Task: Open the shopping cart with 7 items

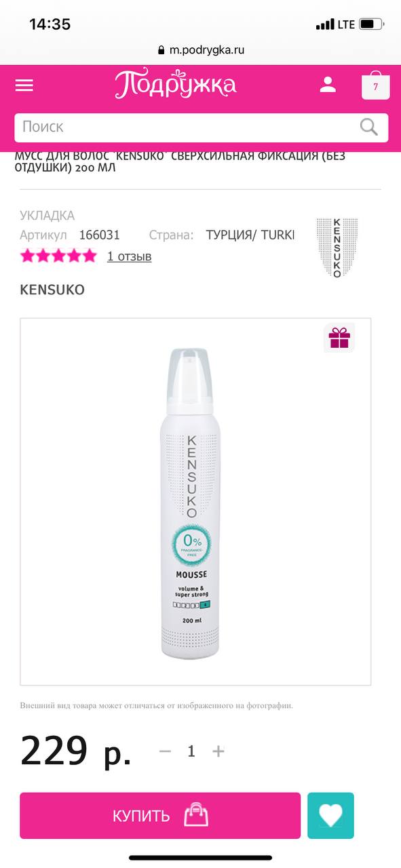Action: click(375, 86)
